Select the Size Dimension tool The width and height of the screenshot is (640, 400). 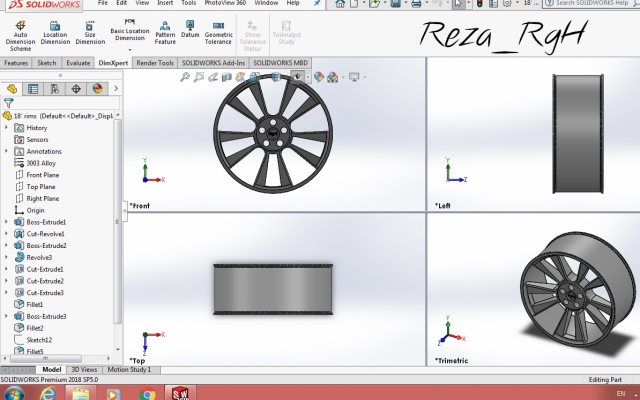coord(90,33)
